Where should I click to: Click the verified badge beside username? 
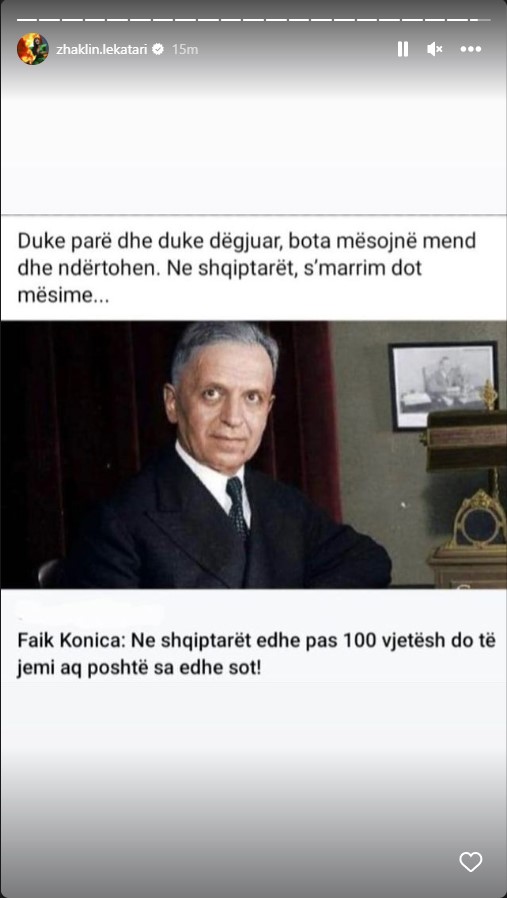[158, 49]
